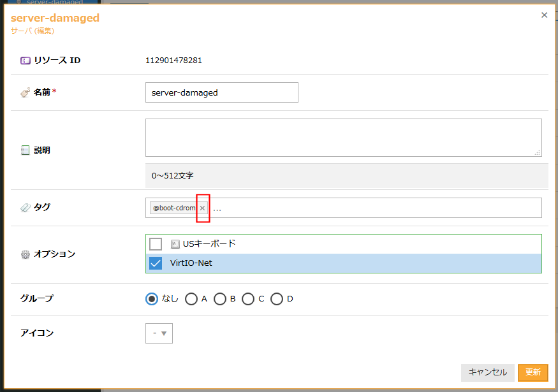Click the description notepad icon
Viewport: 558px width, 392px height.
tap(26, 150)
